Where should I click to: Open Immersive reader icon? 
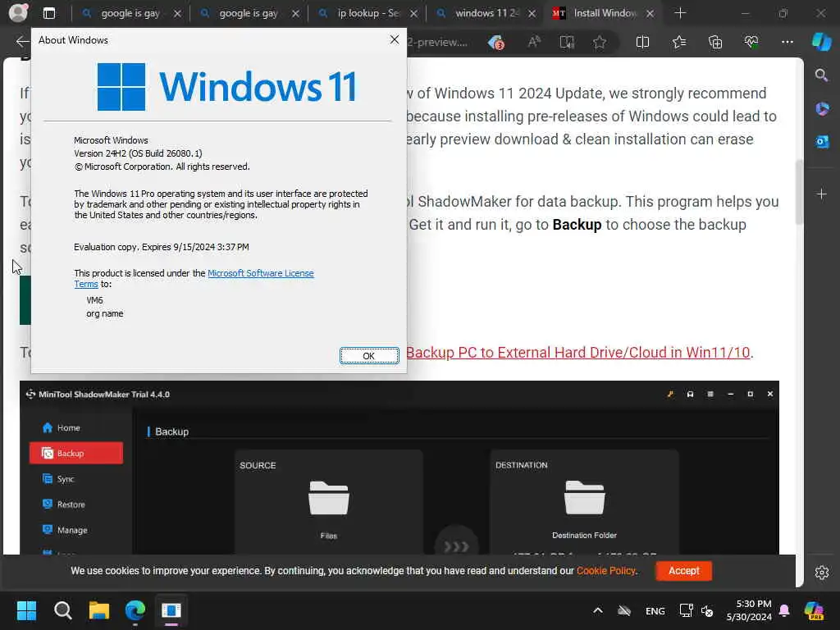tap(567, 42)
